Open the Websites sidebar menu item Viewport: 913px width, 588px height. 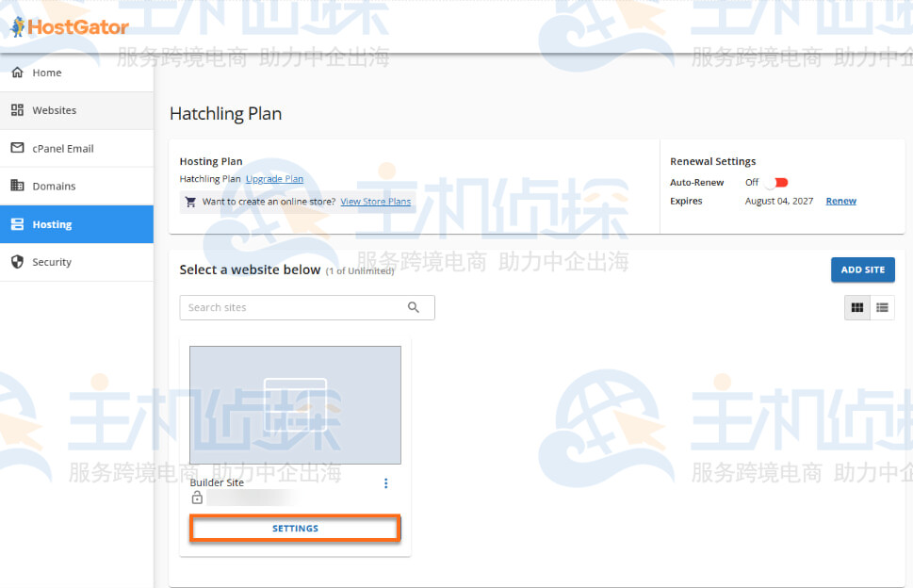[x=76, y=110]
